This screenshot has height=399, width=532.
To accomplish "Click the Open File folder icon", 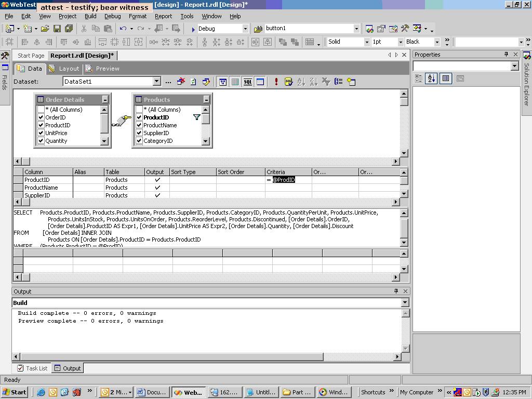I will coord(45,29).
